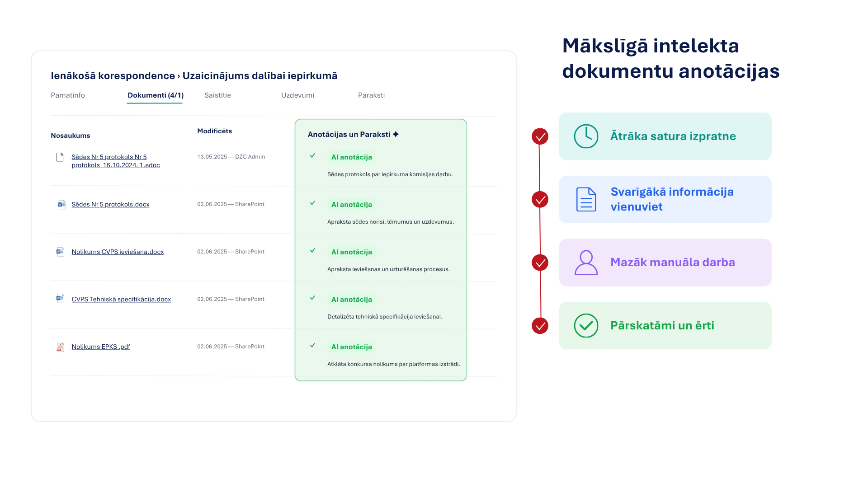
Task: Click the Nosaukums column header
Action: [x=71, y=136]
